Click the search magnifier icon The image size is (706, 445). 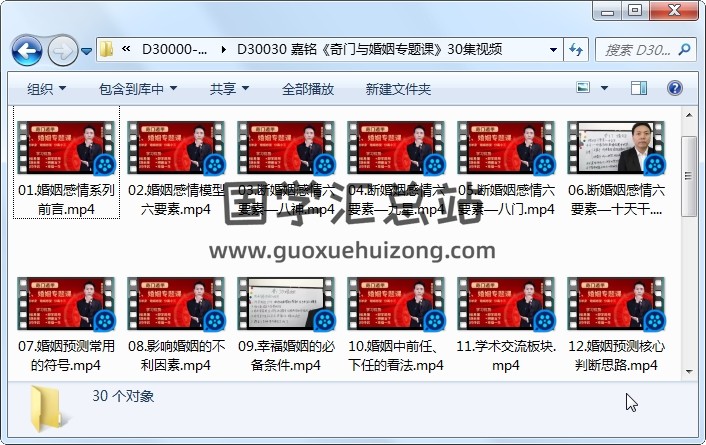[684, 49]
